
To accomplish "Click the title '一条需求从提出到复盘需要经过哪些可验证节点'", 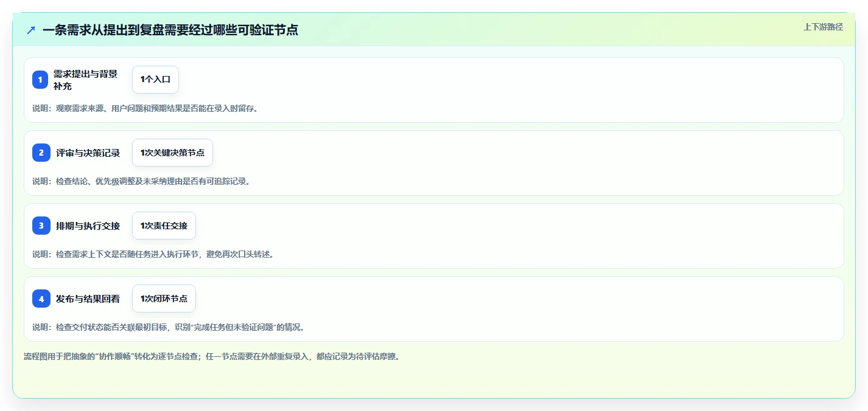I will [170, 30].
